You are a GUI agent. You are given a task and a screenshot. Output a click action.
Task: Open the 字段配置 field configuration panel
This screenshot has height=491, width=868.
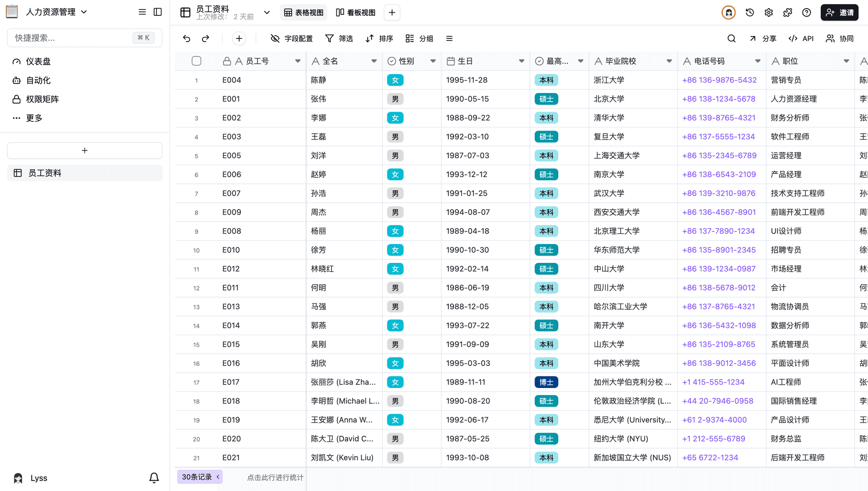[292, 38]
